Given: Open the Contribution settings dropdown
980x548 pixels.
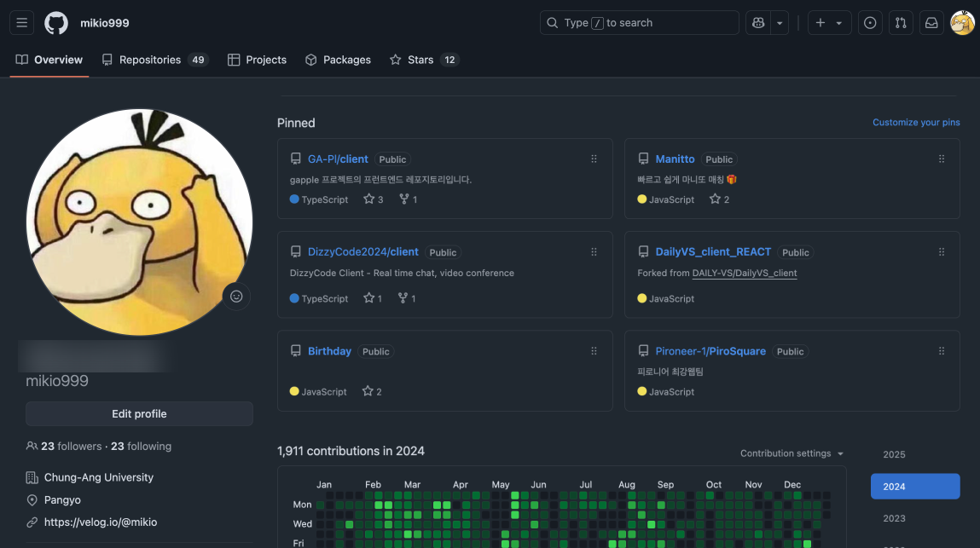Looking at the screenshot, I should [792, 453].
